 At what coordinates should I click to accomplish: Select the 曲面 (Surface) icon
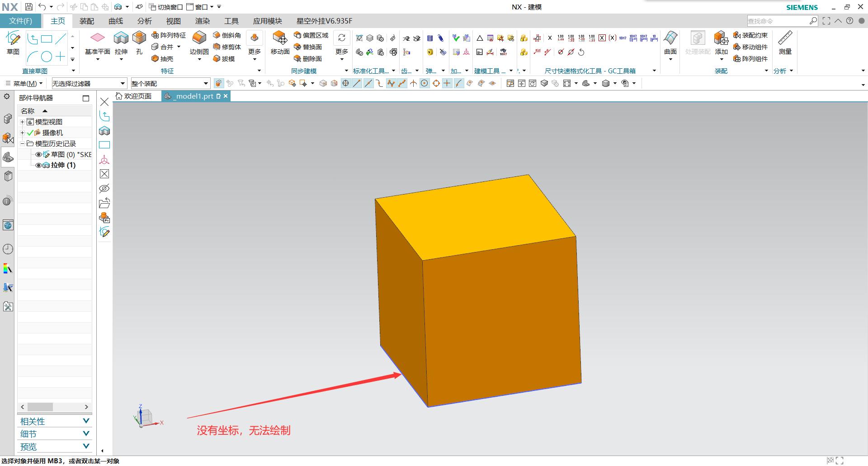pos(670,40)
